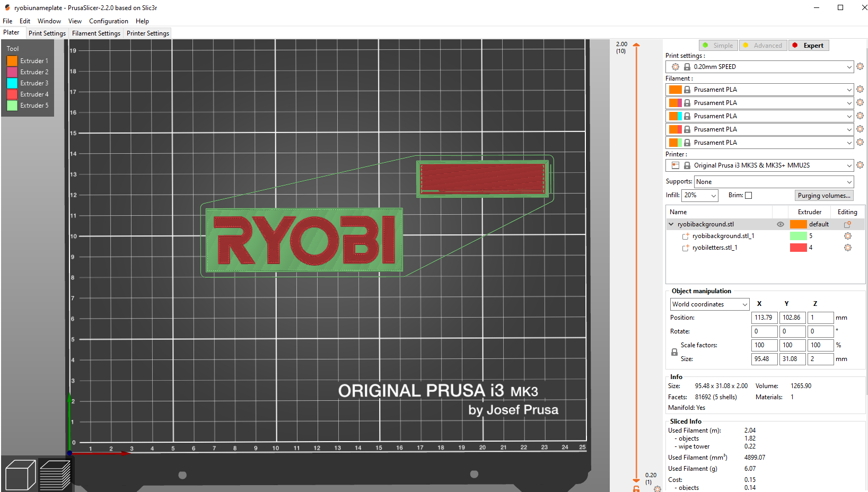Open the Print settings preset dropdown
This screenshot has width=868, height=492.
(759, 67)
